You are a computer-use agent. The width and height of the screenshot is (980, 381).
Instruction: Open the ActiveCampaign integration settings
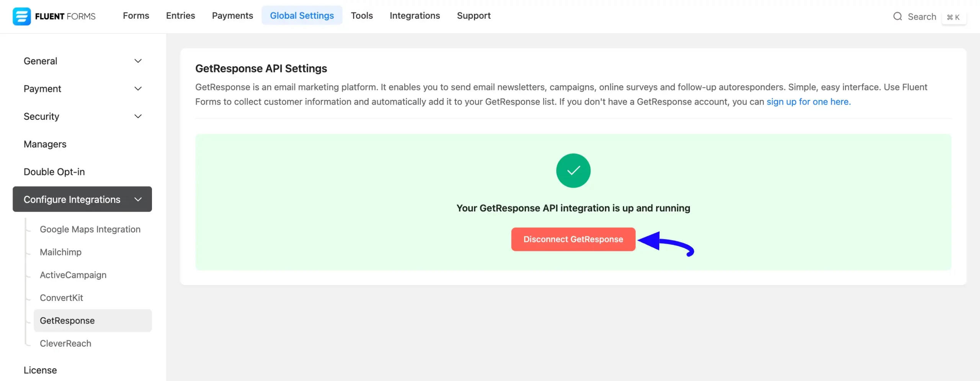73,275
